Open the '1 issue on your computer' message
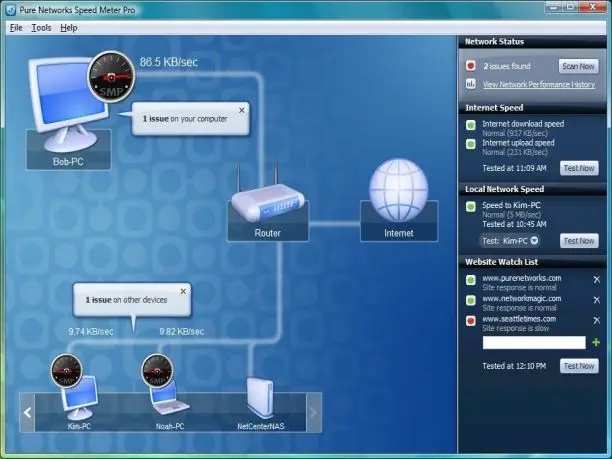This screenshot has height=459, width=612. point(185,119)
